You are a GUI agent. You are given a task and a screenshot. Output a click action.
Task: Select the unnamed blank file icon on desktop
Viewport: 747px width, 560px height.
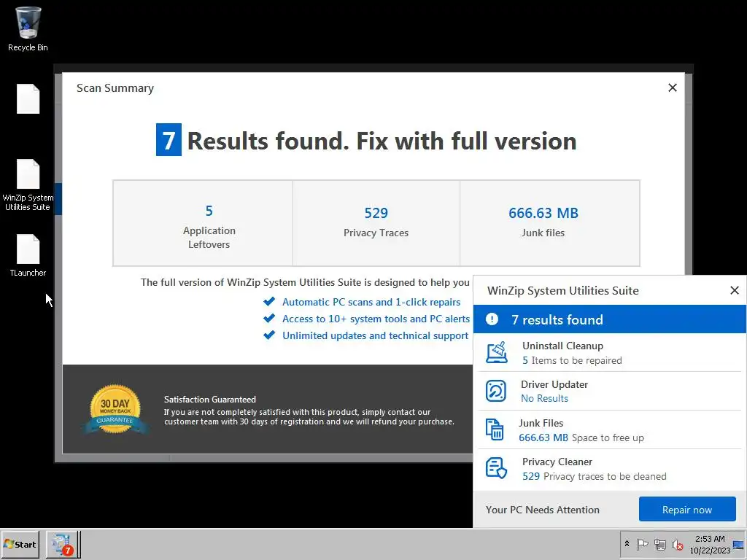(x=28, y=99)
